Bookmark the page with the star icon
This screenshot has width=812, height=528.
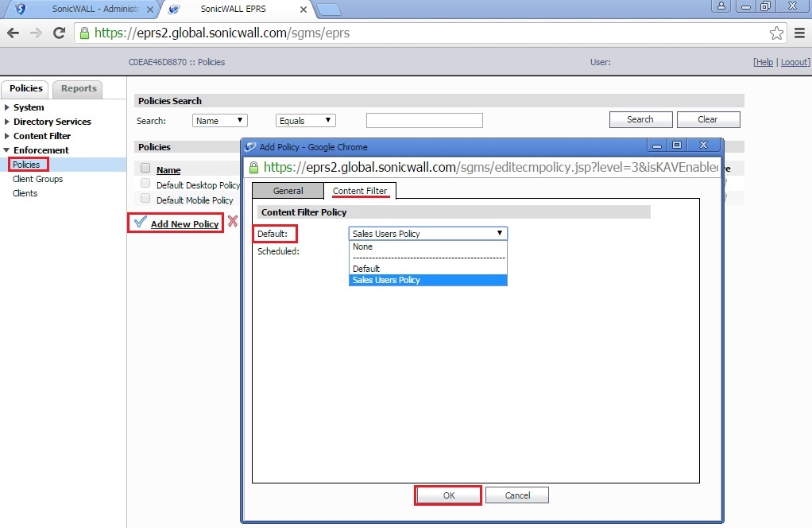pos(776,33)
